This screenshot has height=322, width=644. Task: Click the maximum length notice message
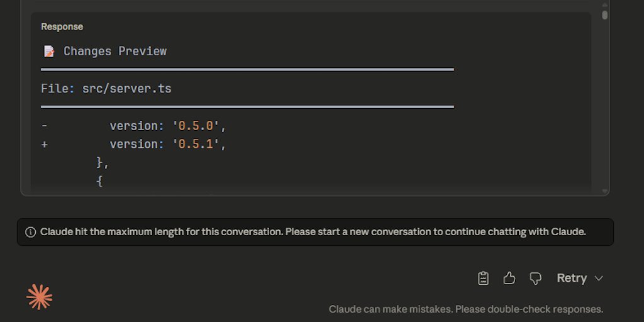point(313,232)
